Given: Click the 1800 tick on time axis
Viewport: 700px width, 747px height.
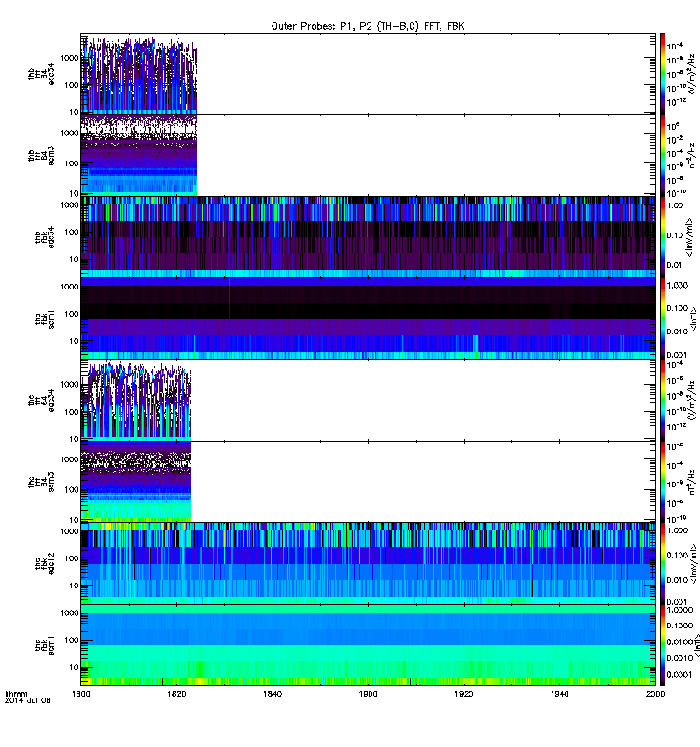Looking at the screenshot, I should click(x=82, y=694).
